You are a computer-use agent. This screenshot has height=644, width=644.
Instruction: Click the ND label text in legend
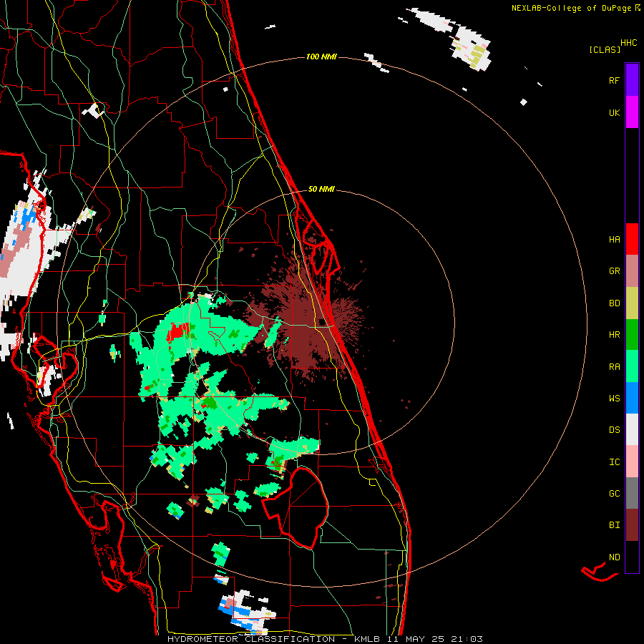click(x=614, y=557)
